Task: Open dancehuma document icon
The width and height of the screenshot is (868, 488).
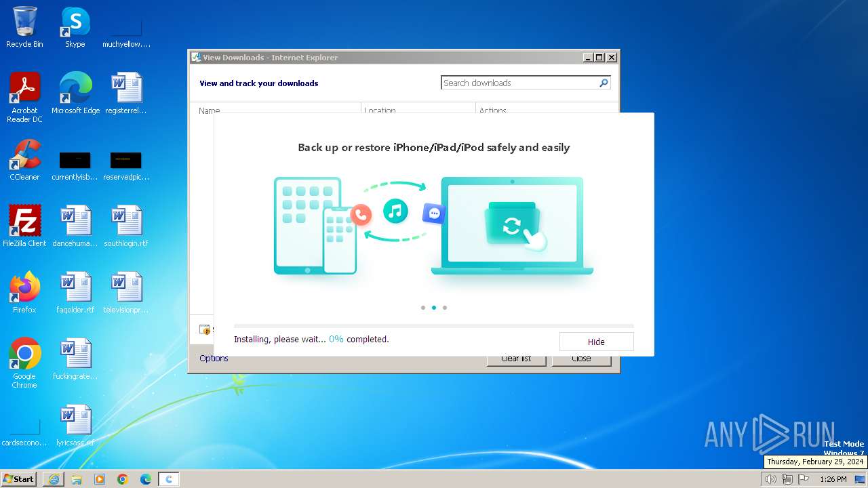Action: point(75,226)
